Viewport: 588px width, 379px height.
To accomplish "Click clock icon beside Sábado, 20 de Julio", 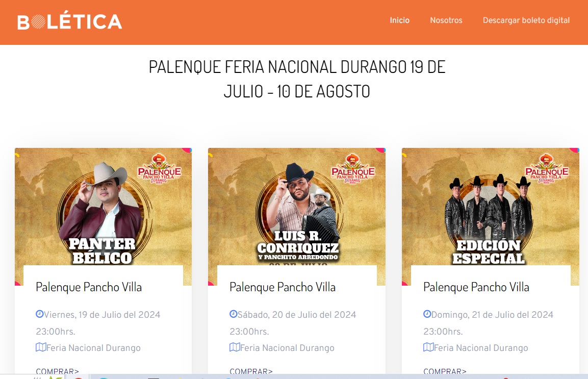I will pyautogui.click(x=233, y=314).
